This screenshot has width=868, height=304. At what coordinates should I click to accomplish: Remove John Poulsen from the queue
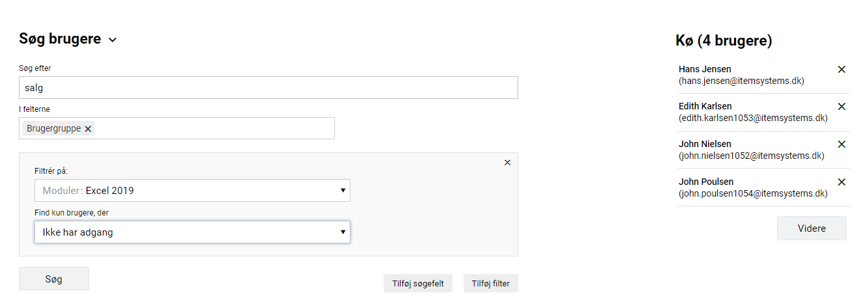pos(841,182)
